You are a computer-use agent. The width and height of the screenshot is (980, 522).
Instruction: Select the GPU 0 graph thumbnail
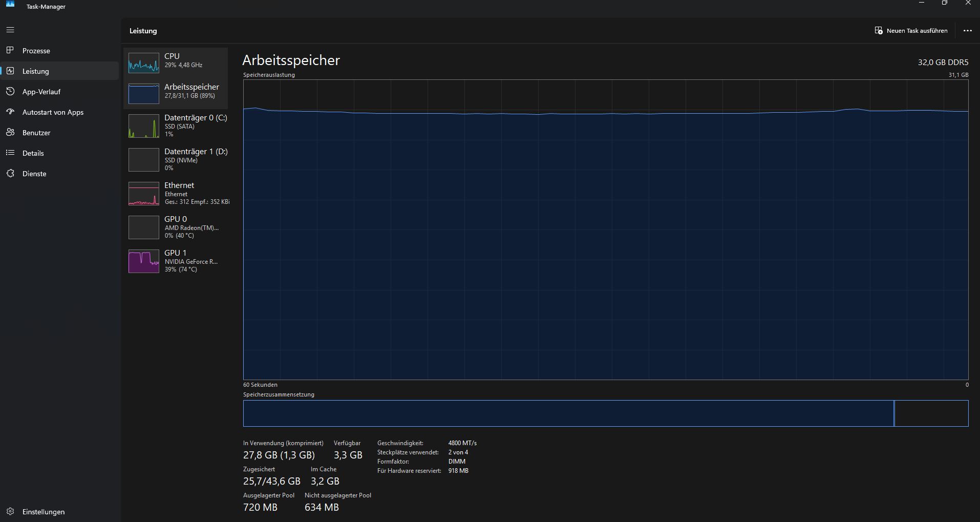click(x=144, y=227)
